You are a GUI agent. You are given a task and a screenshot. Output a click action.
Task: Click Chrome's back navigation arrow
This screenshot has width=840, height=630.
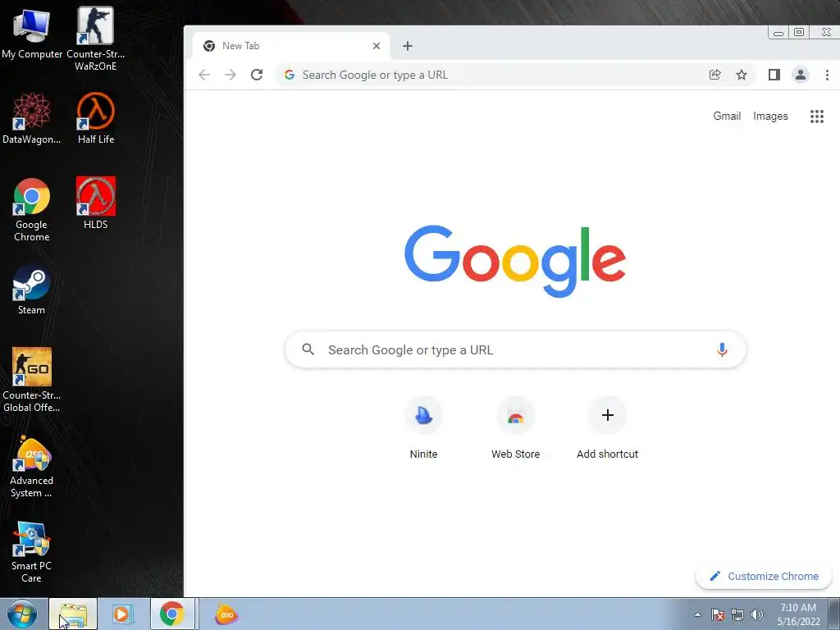pos(204,75)
